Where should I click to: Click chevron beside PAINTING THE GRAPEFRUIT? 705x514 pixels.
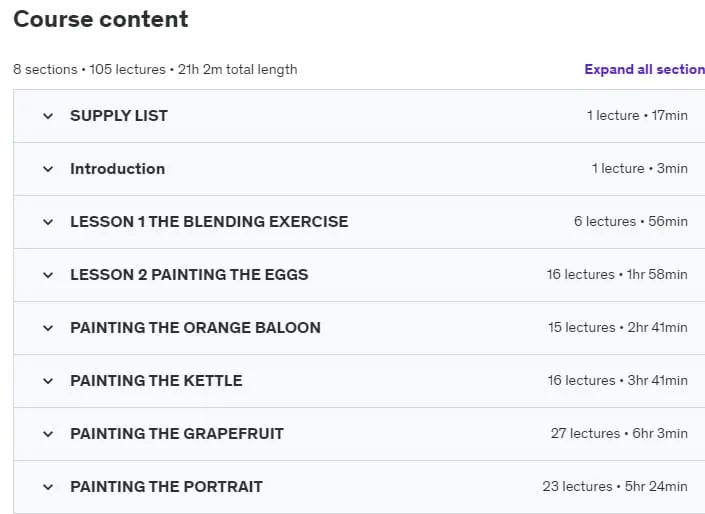[x=48, y=434]
